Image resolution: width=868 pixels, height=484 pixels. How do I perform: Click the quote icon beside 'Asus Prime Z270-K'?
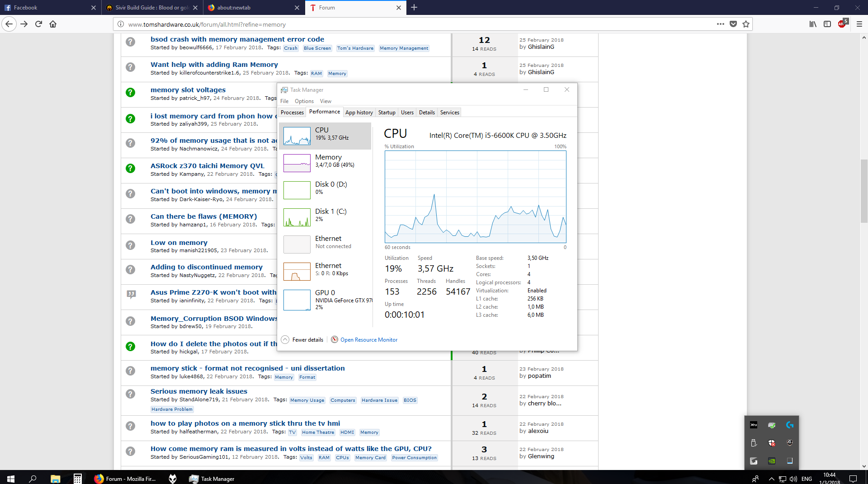point(131,294)
